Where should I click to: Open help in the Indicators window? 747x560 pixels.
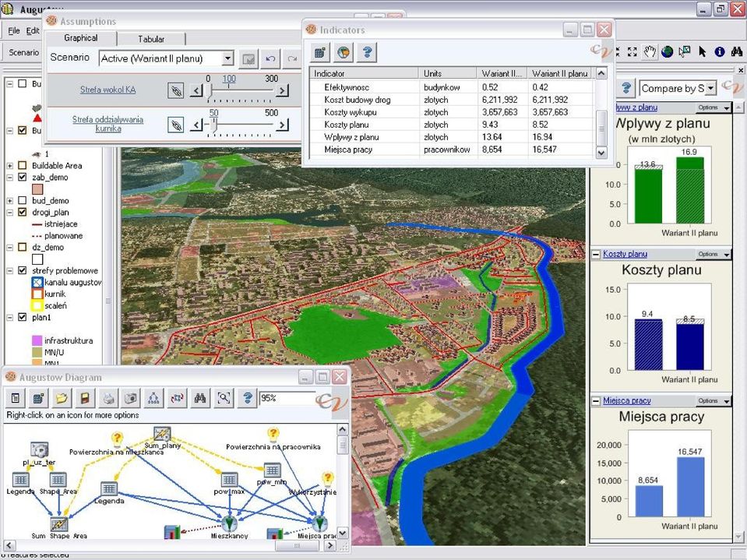(x=367, y=52)
